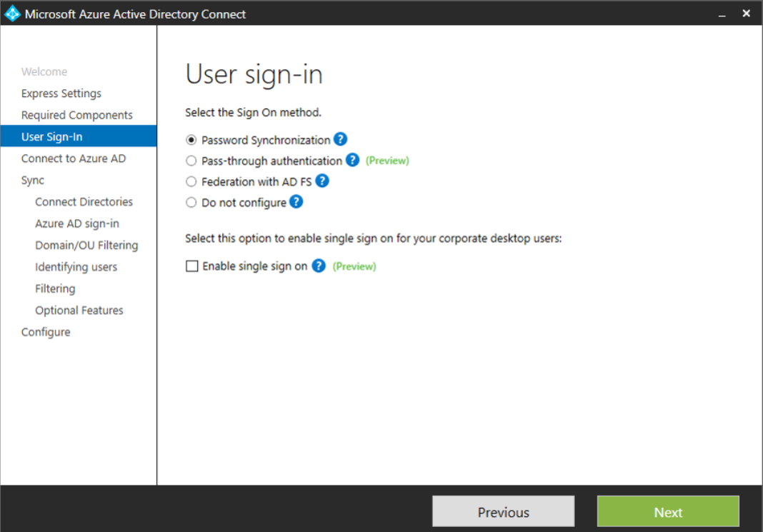Select User Sign-In step in sidebar
The width and height of the screenshot is (763, 532).
point(79,136)
